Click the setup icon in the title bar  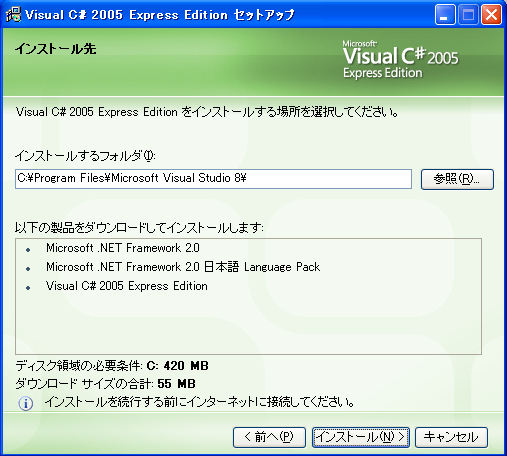(x=13, y=15)
